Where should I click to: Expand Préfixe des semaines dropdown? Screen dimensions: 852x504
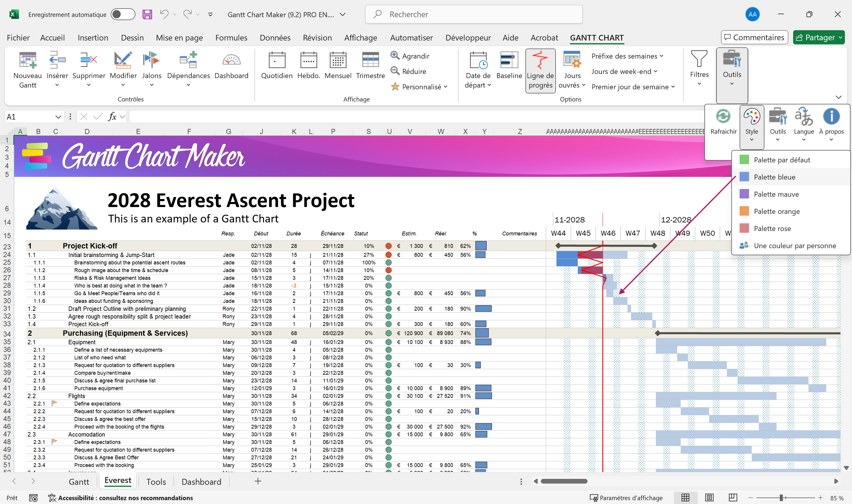click(x=627, y=56)
